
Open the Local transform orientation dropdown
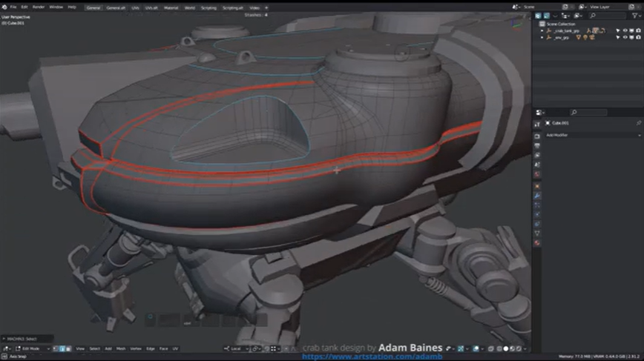click(237, 348)
